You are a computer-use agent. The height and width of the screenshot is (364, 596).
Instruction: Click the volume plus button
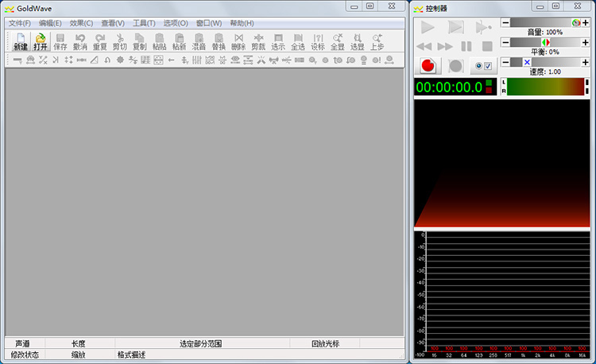click(586, 23)
